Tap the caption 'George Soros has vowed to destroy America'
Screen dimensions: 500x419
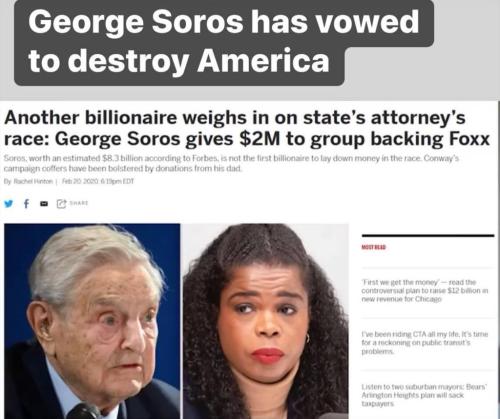tap(223, 41)
